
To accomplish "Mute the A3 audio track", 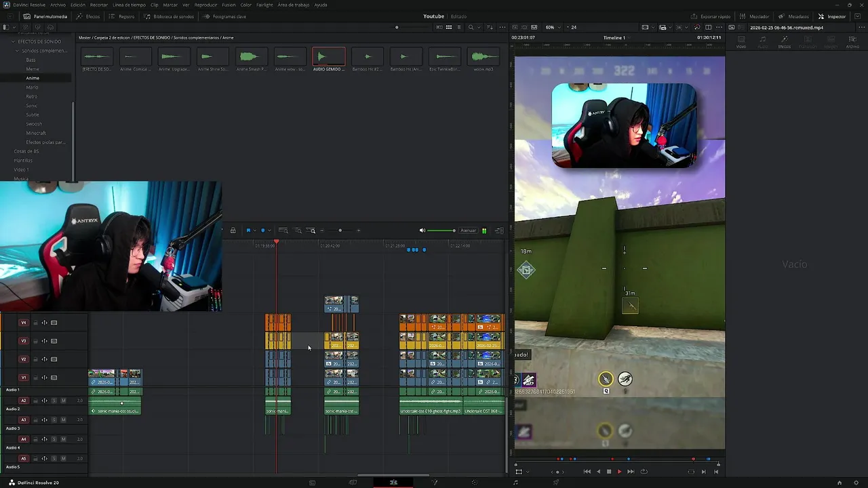I will tap(63, 420).
